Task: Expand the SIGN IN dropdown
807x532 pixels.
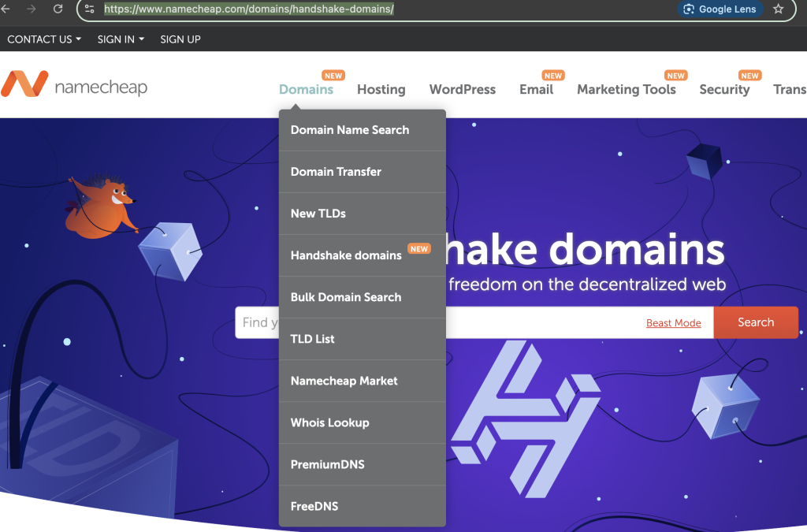Action: click(121, 39)
